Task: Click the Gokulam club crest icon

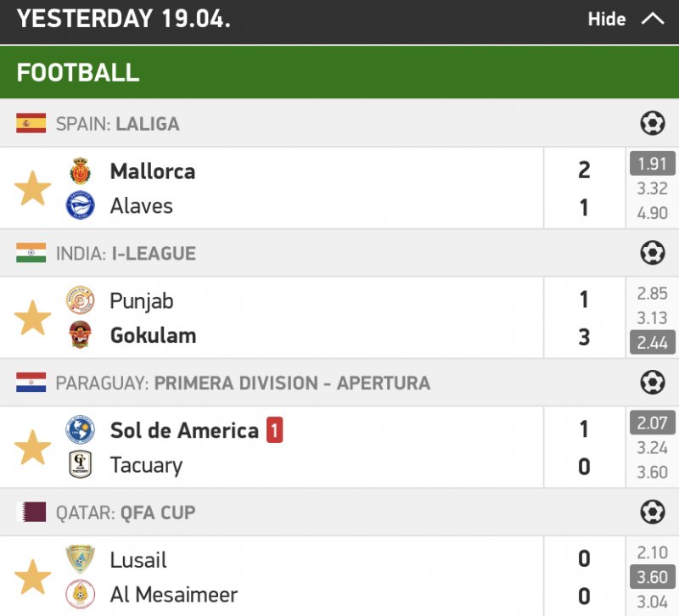Action: (x=81, y=336)
